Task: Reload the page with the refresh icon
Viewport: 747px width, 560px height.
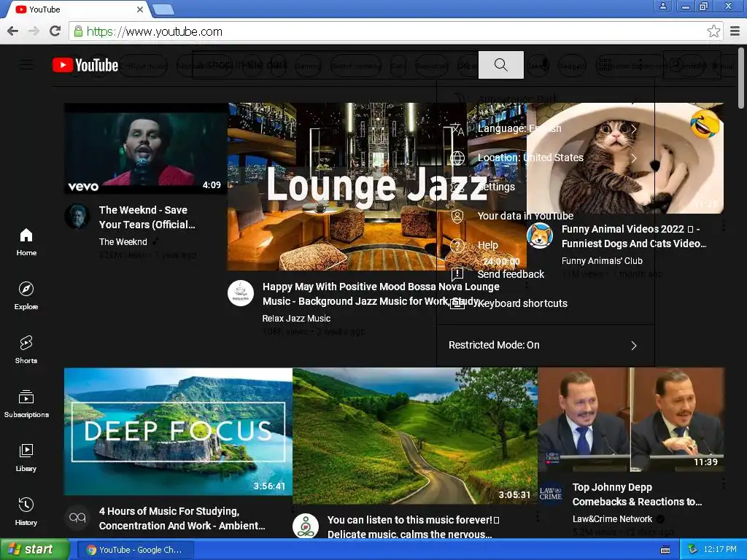Action: (55, 31)
